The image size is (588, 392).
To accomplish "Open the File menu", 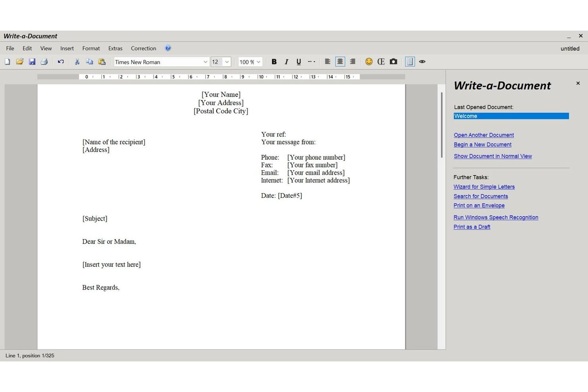I will tap(10, 48).
